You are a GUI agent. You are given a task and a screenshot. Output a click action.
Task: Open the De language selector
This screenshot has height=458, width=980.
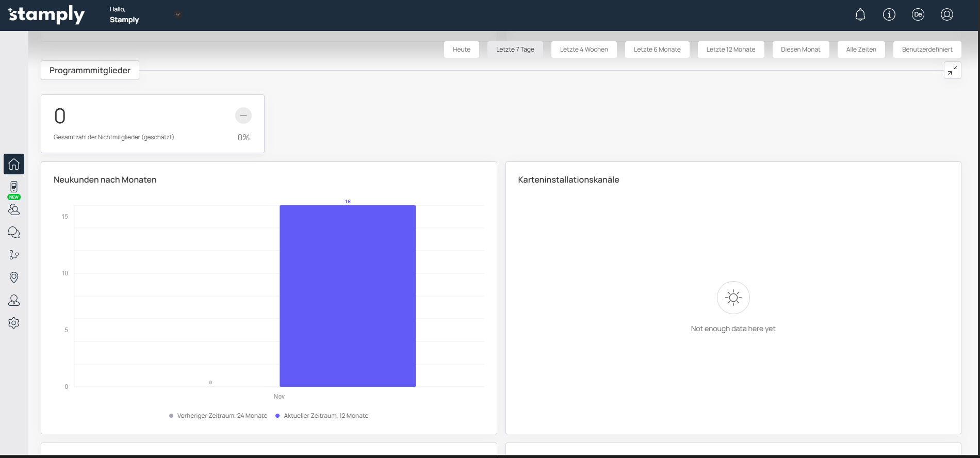918,15
